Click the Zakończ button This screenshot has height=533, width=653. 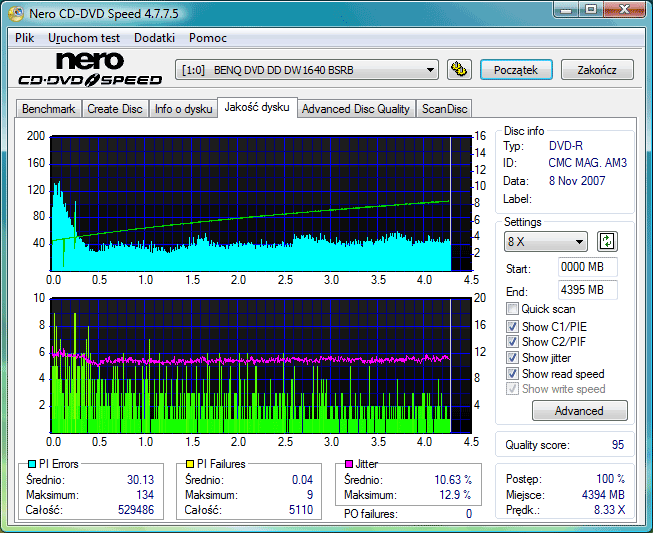[x=597, y=70]
